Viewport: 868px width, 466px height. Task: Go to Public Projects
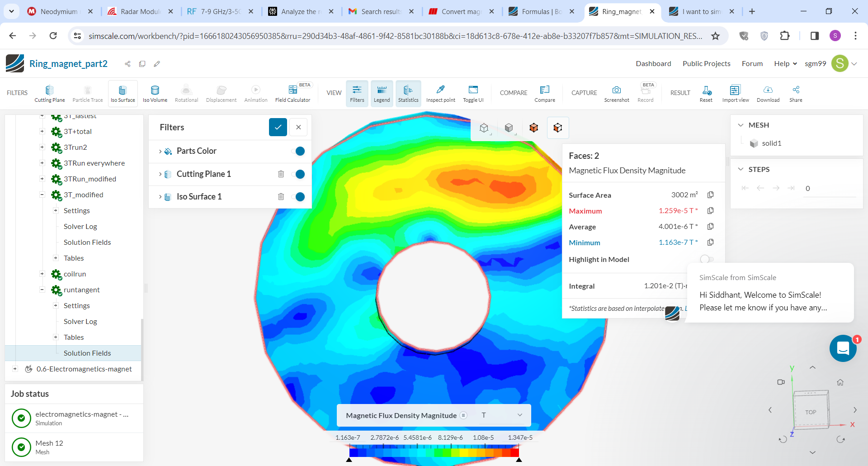pyautogui.click(x=706, y=64)
